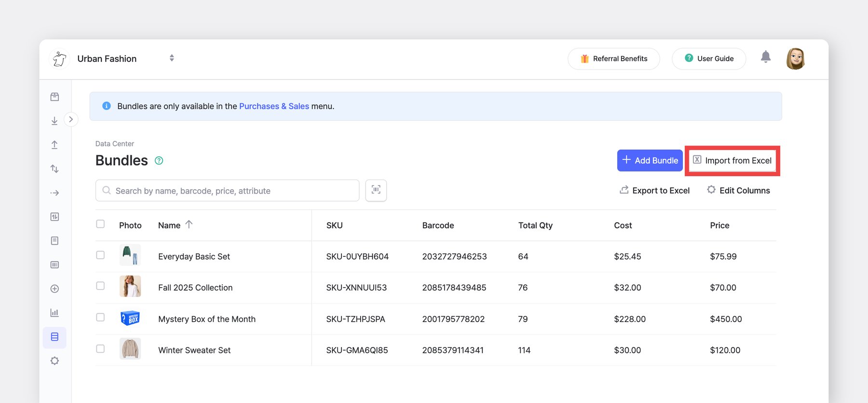
Task: Open the Urban Fashion team switcher dropdown
Action: (x=172, y=58)
